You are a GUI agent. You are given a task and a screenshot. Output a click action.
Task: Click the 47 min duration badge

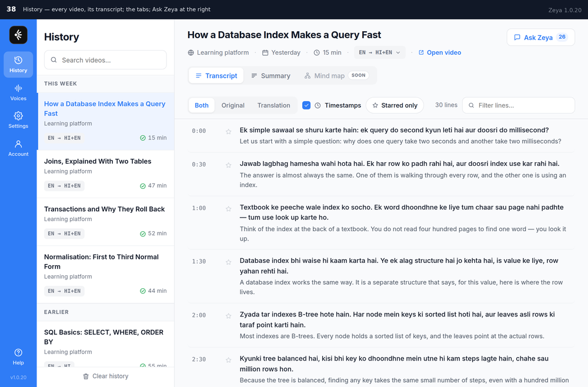153,186
